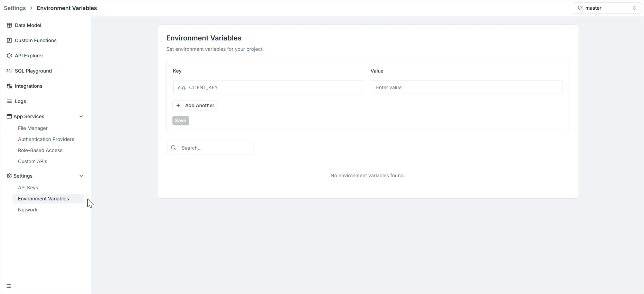This screenshot has height=294, width=644.
Task: Click the Data Model table icon
Action: point(9,25)
